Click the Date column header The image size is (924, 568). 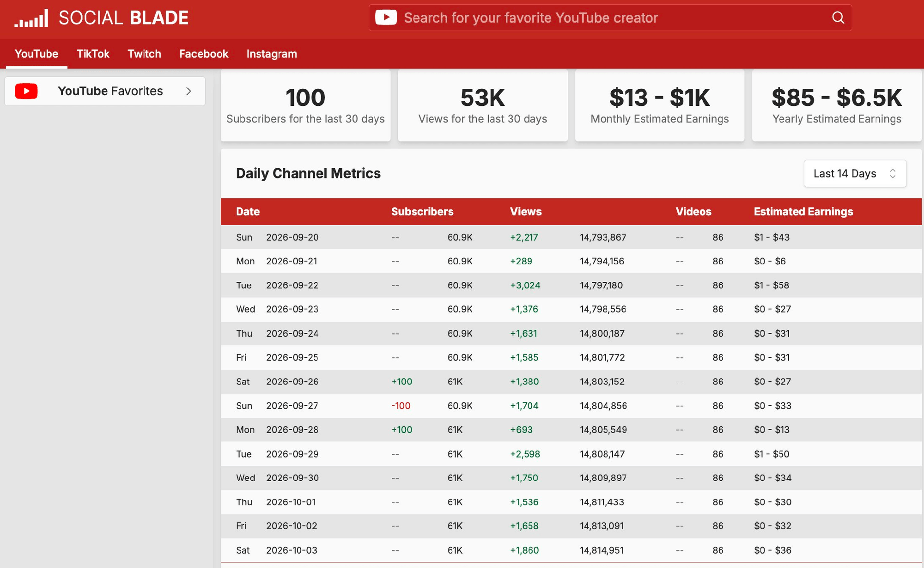pos(248,212)
